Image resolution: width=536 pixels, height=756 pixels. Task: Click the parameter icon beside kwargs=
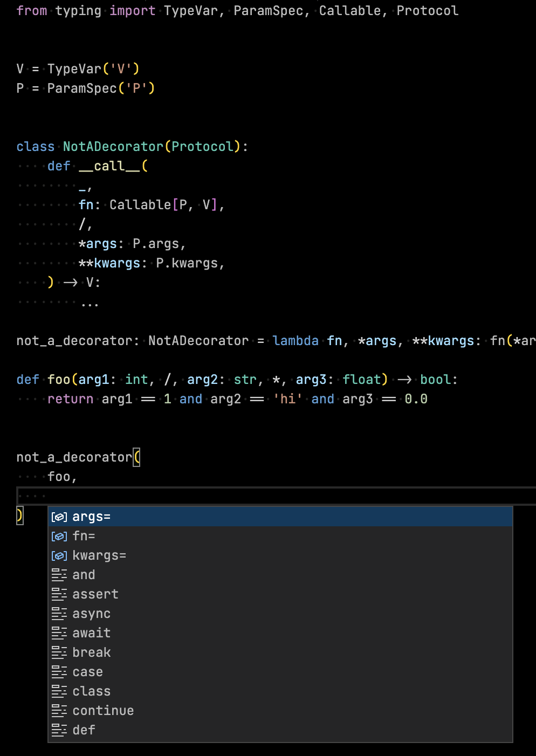point(59,555)
